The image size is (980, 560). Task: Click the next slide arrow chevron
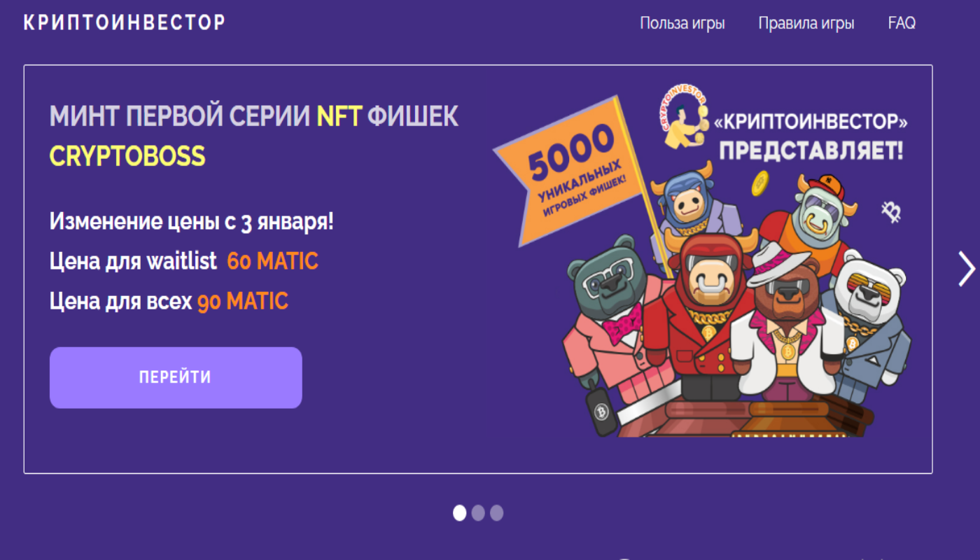pos(967,269)
